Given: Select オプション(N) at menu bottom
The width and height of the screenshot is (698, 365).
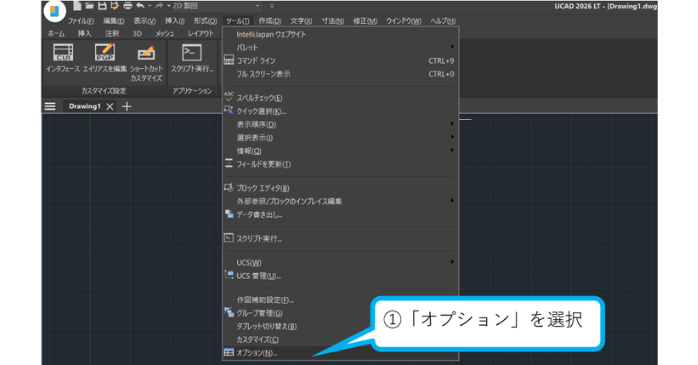Looking at the screenshot, I should click(x=341, y=353).
